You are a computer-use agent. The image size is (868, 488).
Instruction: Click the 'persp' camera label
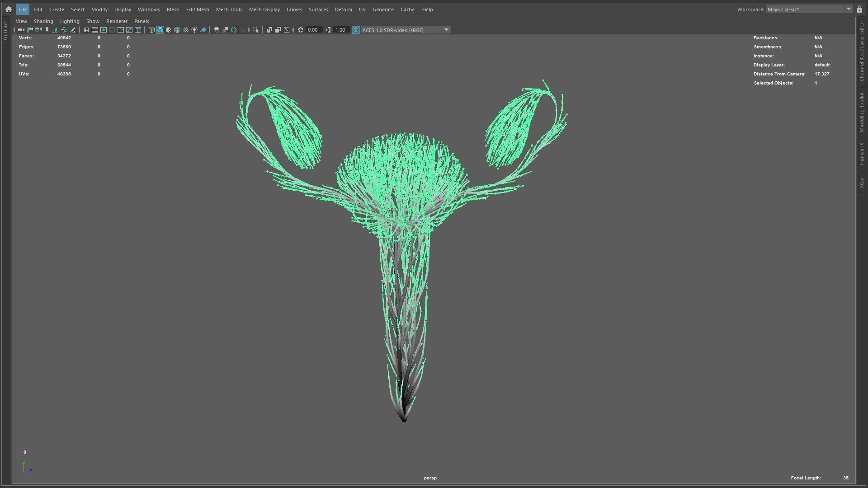pos(430,478)
